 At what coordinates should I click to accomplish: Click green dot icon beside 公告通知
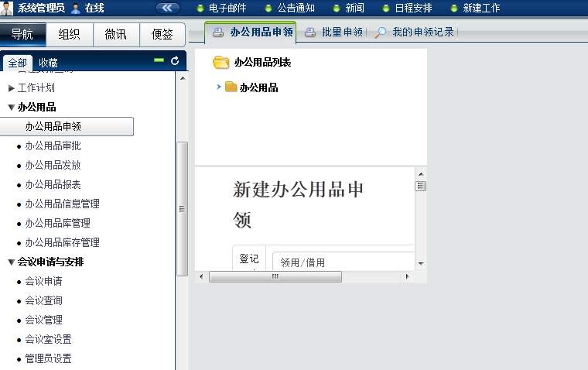point(268,9)
